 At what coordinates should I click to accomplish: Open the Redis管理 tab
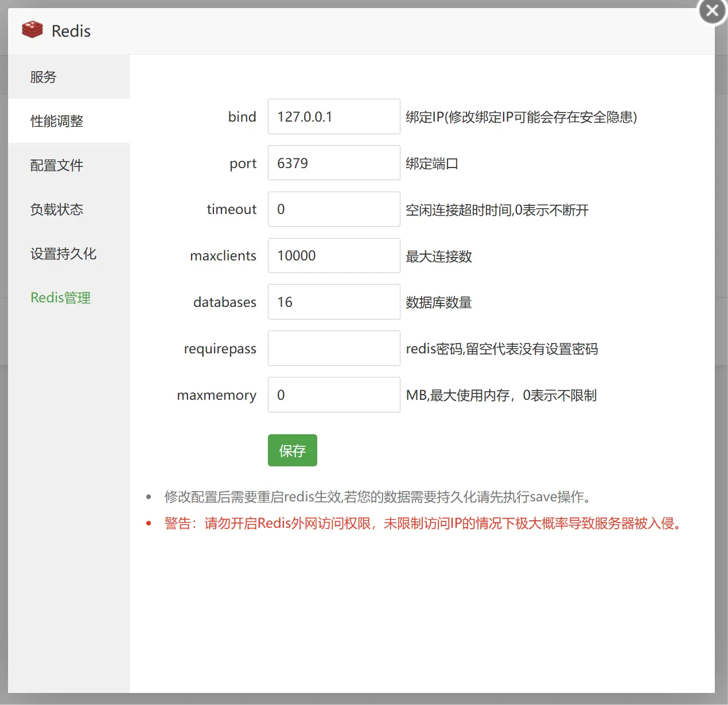[69, 298]
